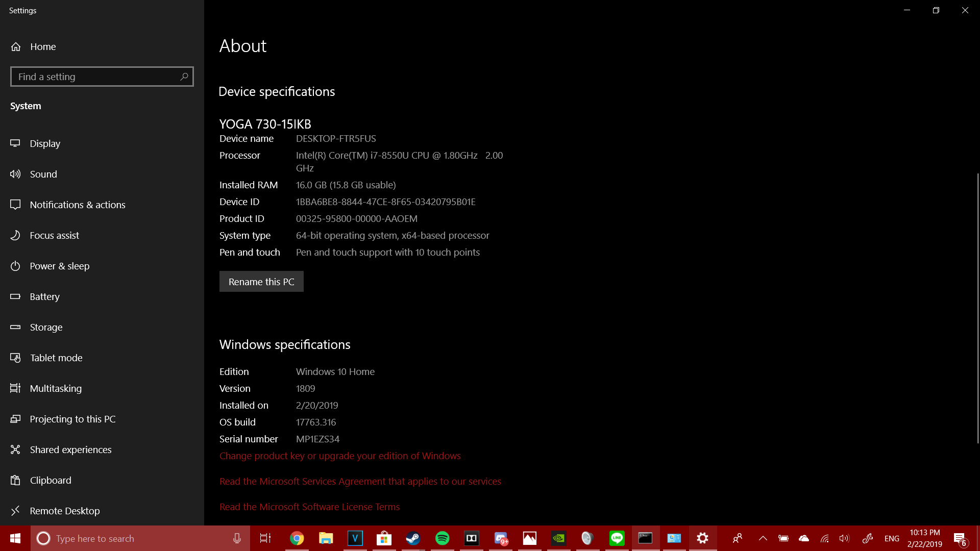Show hidden system tray icons
The width and height of the screenshot is (980, 551).
click(x=763, y=538)
